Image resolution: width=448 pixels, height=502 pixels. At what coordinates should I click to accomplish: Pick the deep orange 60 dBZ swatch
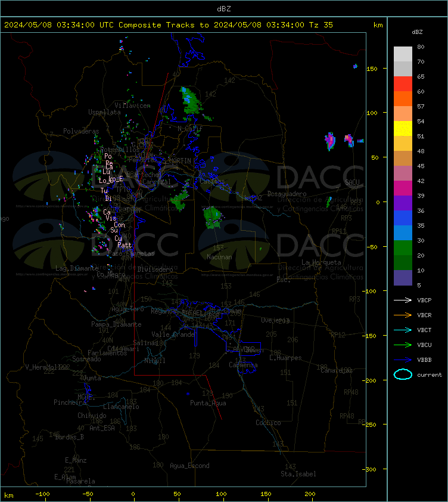click(403, 98)
